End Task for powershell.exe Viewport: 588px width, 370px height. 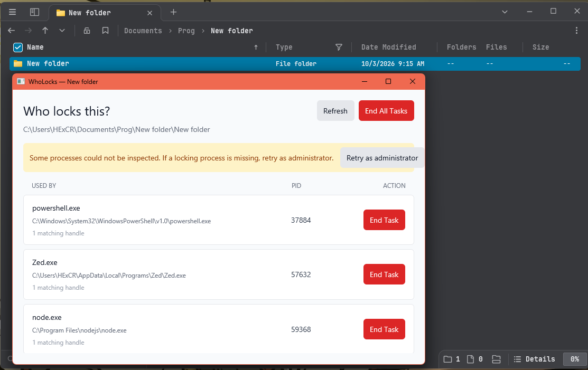click(x=384, y=220)
